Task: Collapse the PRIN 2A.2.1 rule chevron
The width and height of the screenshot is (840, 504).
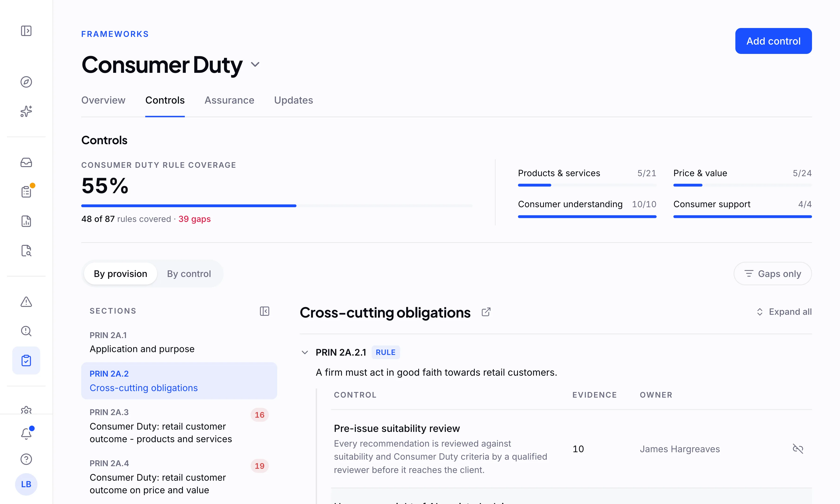Action: [x=304, y=353]
